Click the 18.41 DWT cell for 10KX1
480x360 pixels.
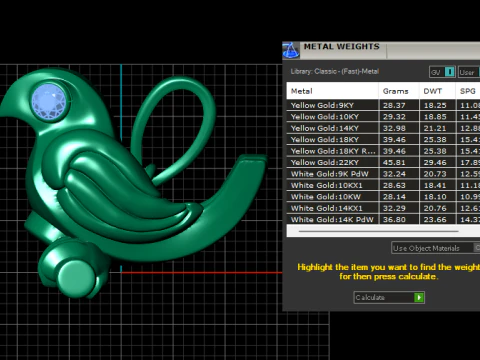click(x=437, y=185)
